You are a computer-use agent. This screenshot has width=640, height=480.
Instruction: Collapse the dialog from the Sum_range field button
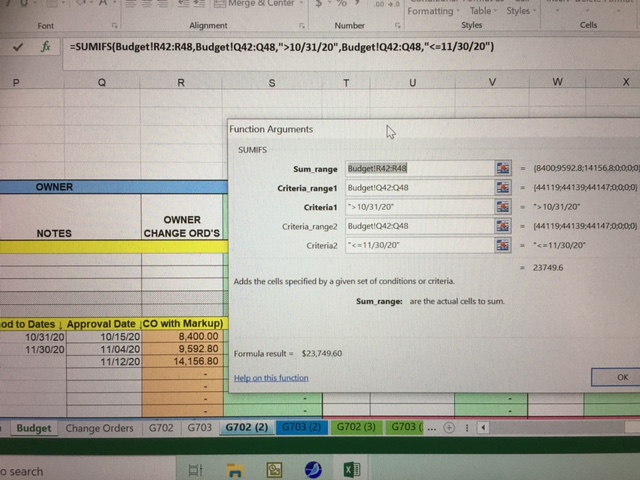503,168
